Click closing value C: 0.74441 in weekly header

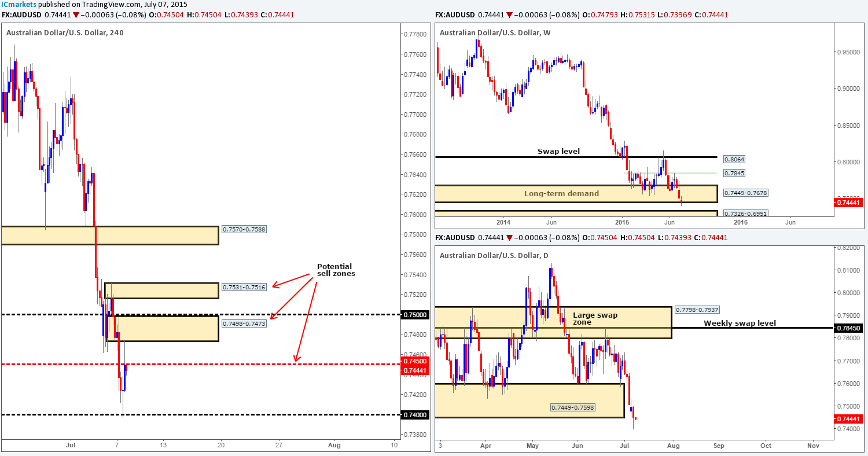[711, 14]
